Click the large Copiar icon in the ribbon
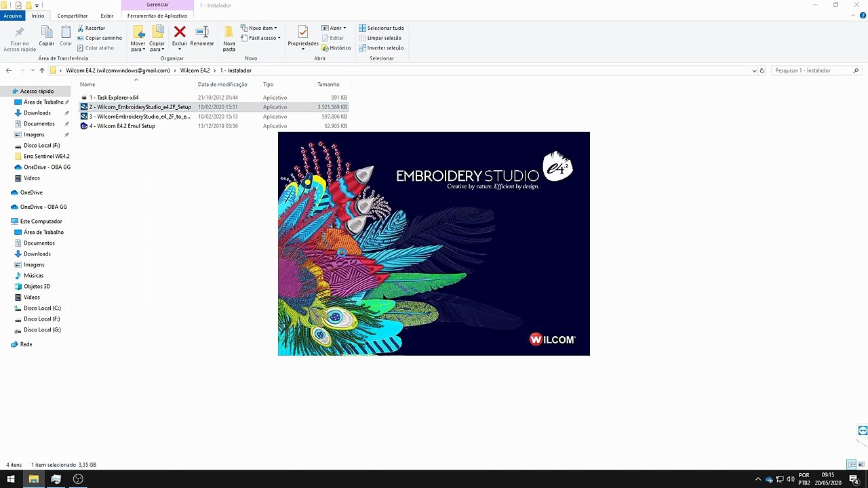This screenshot has width=868, height=488. 46,32
